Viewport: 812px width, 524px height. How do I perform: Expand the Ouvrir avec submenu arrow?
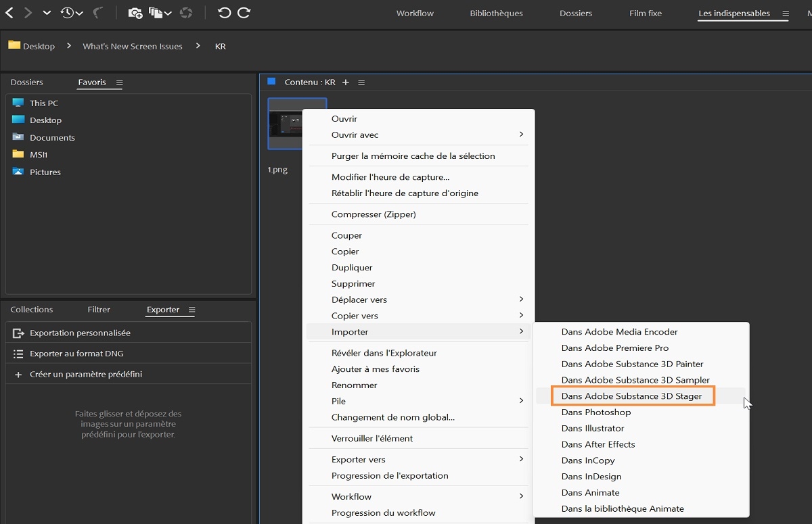[521, 135]
